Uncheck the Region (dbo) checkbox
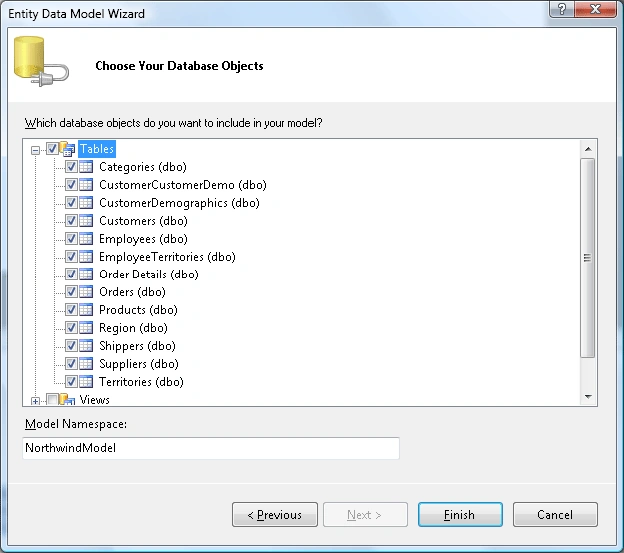Screen dimensions: 624x553 coord(71,327)
